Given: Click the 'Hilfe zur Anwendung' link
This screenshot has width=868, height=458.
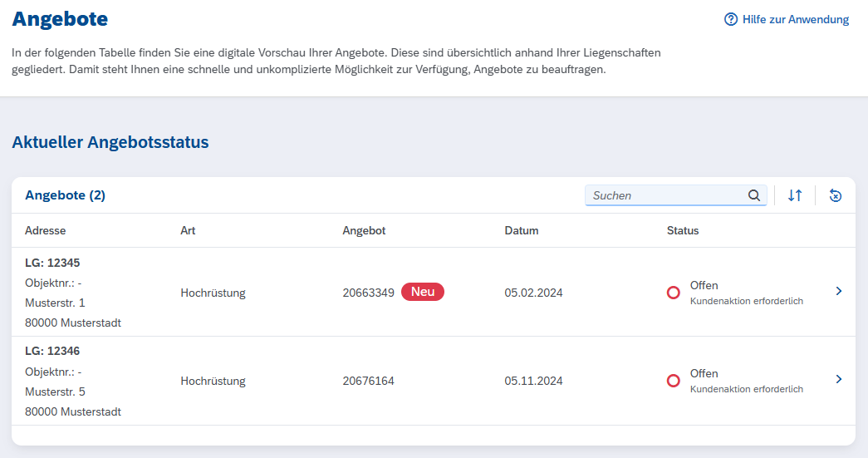Looking at the screenshot, I should 795,19.
